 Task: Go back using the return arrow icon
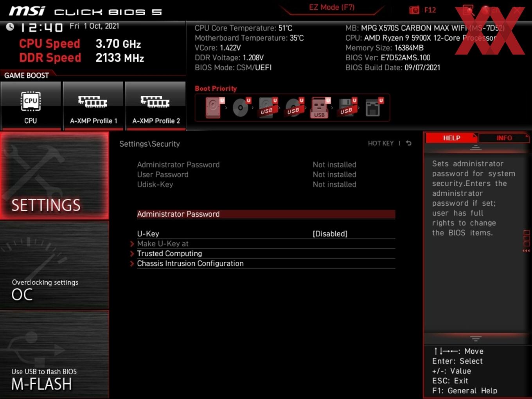click(x=409, y=143)
